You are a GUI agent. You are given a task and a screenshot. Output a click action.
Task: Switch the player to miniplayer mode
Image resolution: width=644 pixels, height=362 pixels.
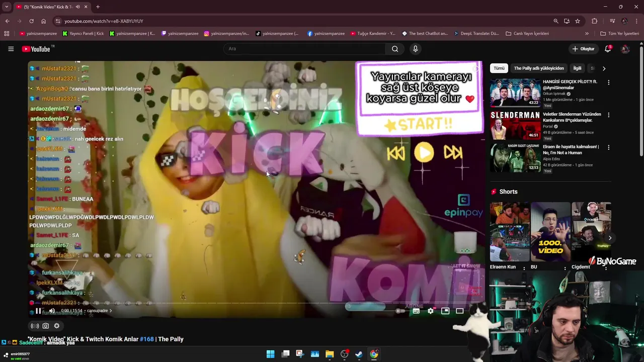coord(445,311)
